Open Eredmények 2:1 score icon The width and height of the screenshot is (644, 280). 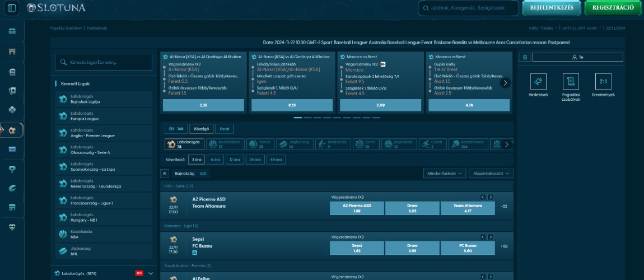(603, 81)
